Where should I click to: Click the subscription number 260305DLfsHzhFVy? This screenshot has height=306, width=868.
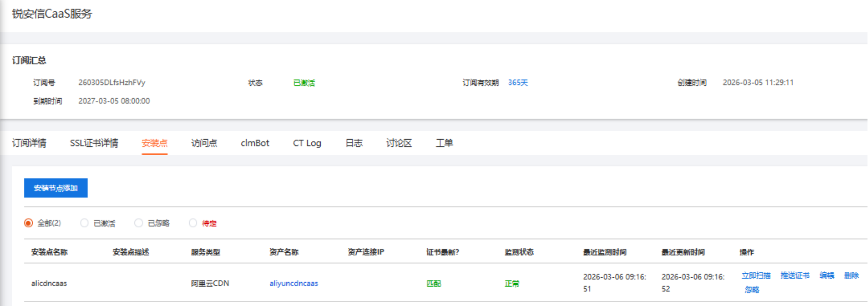[112, 82]
